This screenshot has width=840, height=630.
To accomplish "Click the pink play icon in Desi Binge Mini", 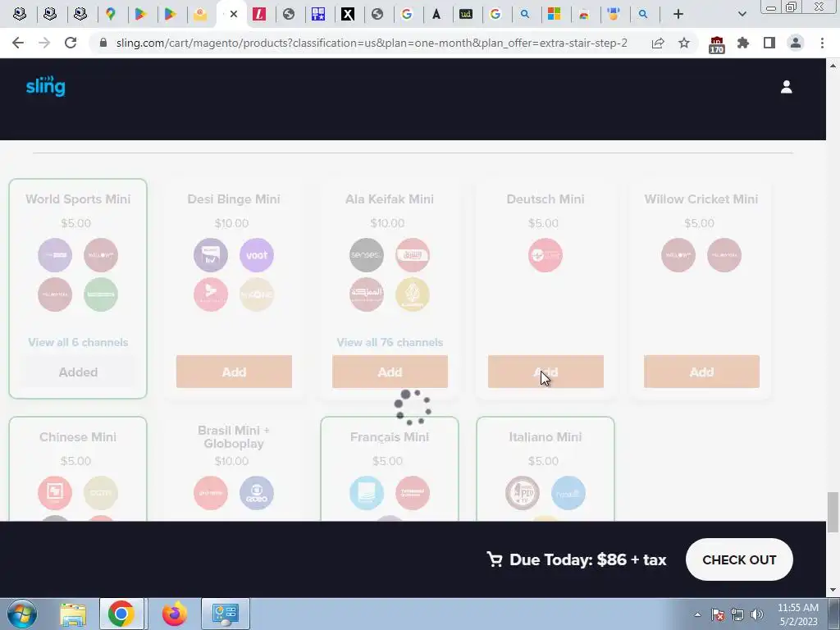I will [x=211, y=294].
